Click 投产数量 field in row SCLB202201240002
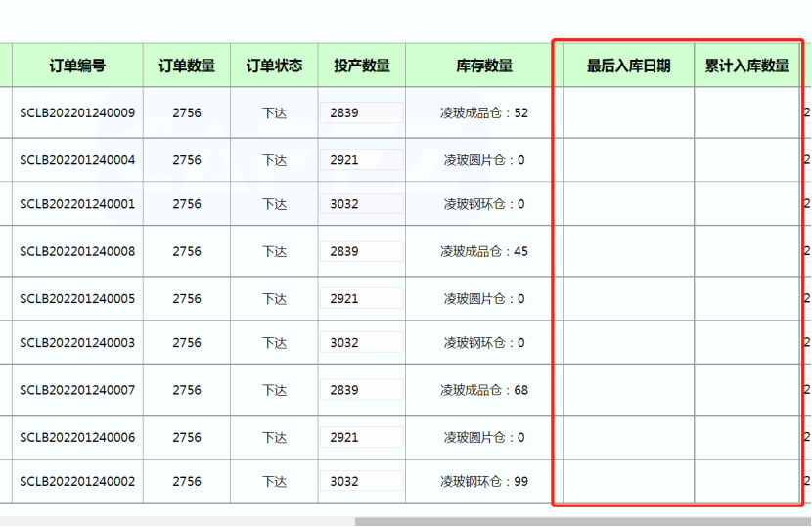The height and width of the screenshot is (527, 812). (361, 481)
